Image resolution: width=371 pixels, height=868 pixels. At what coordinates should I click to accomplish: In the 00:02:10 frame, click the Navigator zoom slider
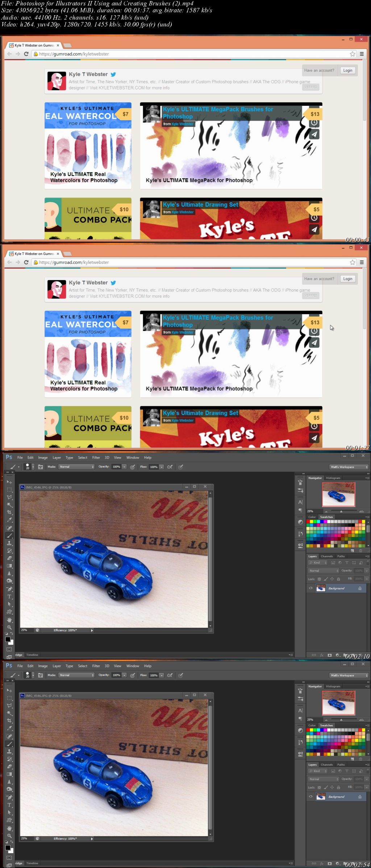pos(341,511)
